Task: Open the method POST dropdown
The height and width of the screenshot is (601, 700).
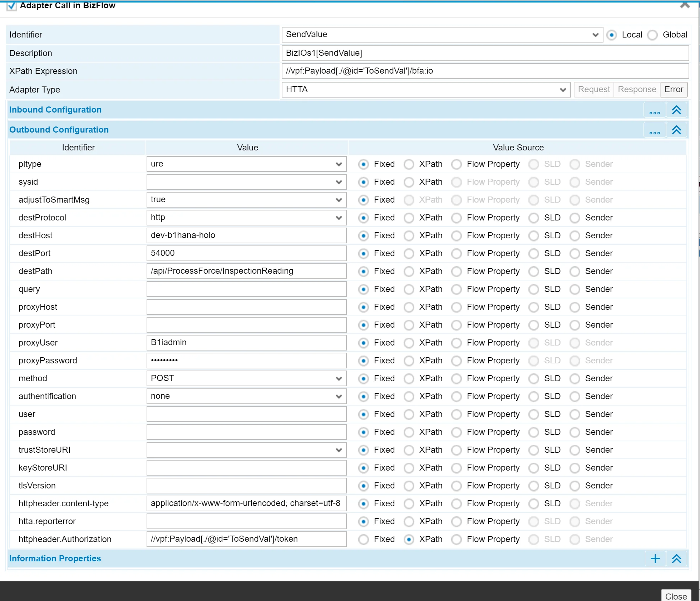Action: coord(246,378)
